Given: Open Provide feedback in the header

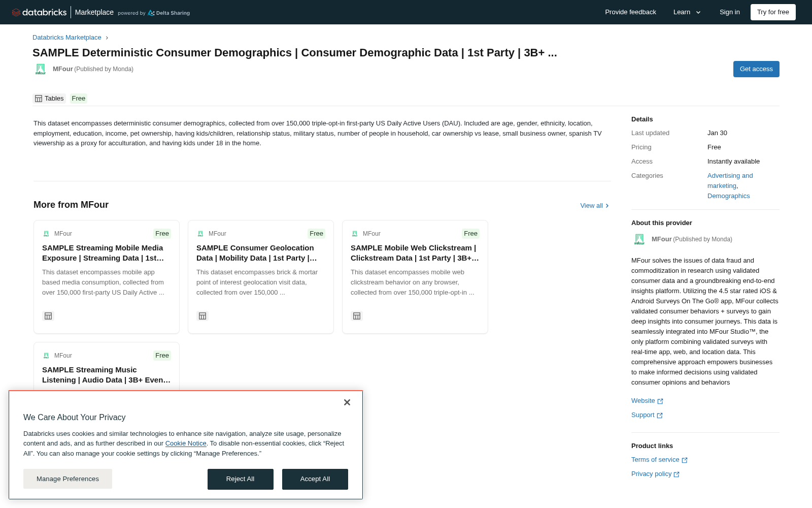Looking at the screenshot, I should pos(630,12).
